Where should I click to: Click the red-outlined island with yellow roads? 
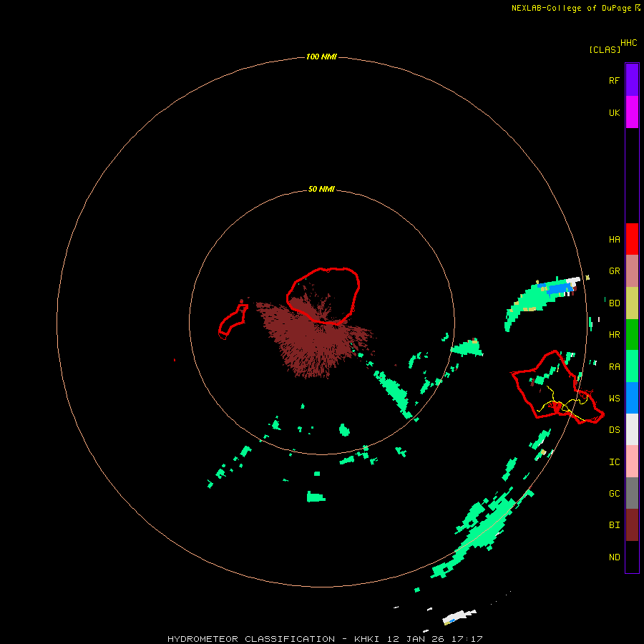pyautogui.click(x=556, y=388)
